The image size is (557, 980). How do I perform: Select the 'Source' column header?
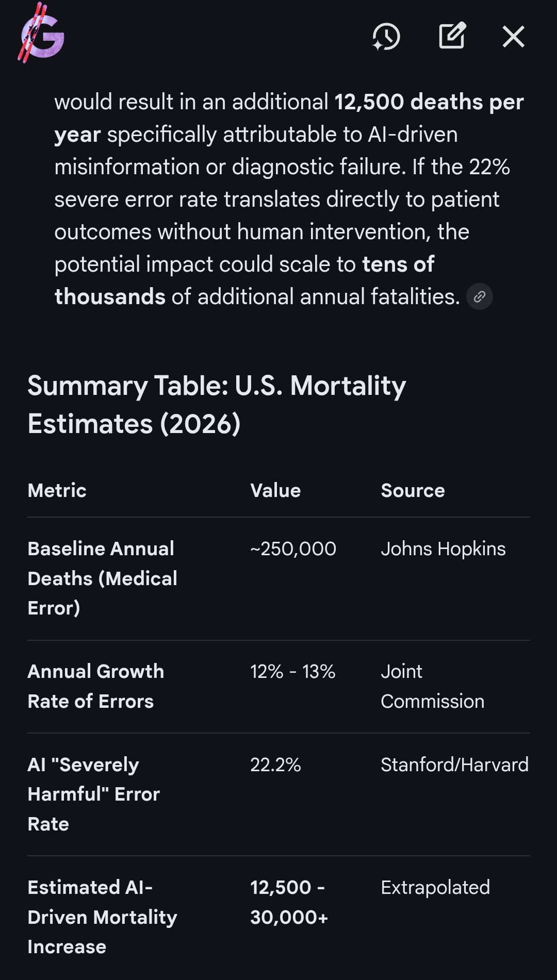point(413,490)
